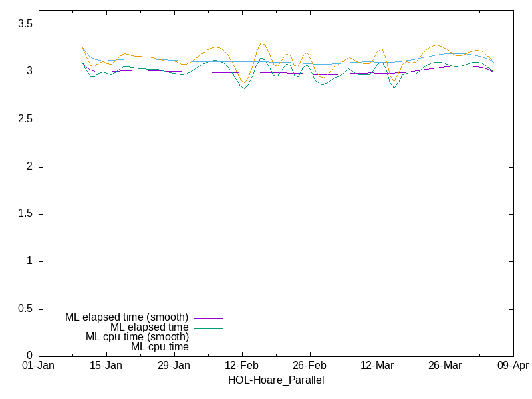The height and width of the screenshot is (399, 532).
Task: Click the 26-Mar x-axis tick label
Action: [x=445, y=366]
